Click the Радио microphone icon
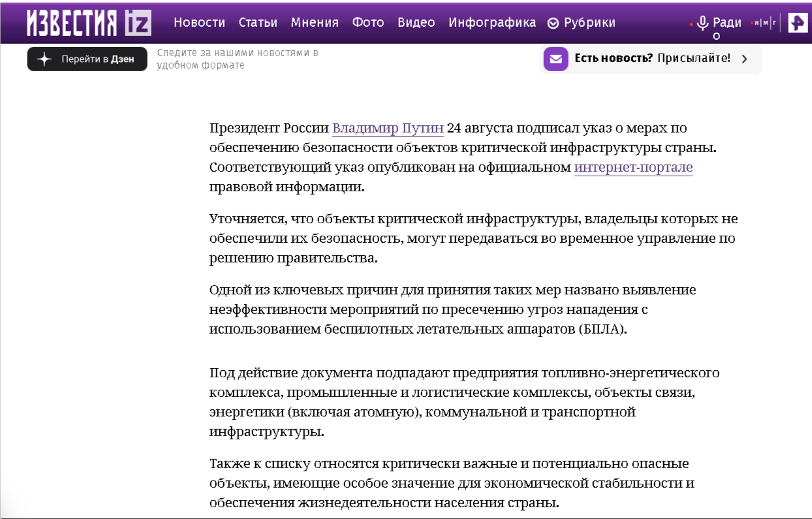812x519 pixels. (x=702, y=24)
